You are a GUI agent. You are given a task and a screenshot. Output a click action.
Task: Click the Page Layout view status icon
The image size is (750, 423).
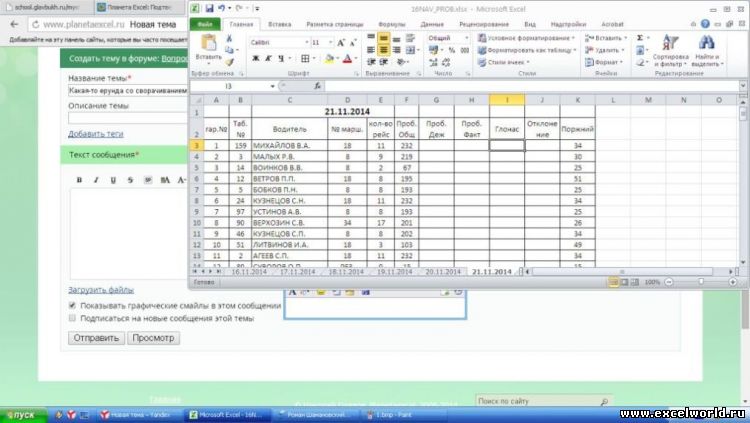pos(624,282)
